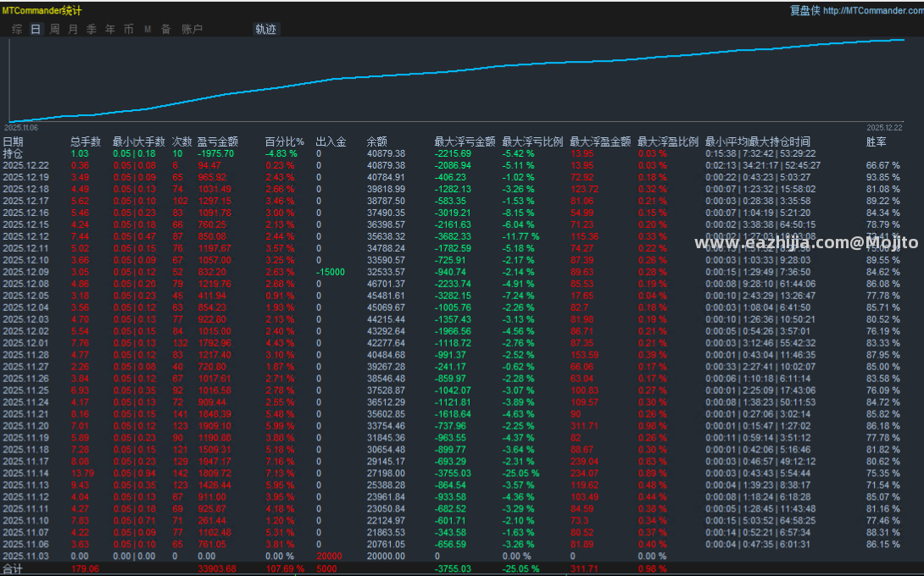The width and height of the screenshot is (924, 576).
Task: Open the 周 weekly statistics tab
Action: coord(55,29)
